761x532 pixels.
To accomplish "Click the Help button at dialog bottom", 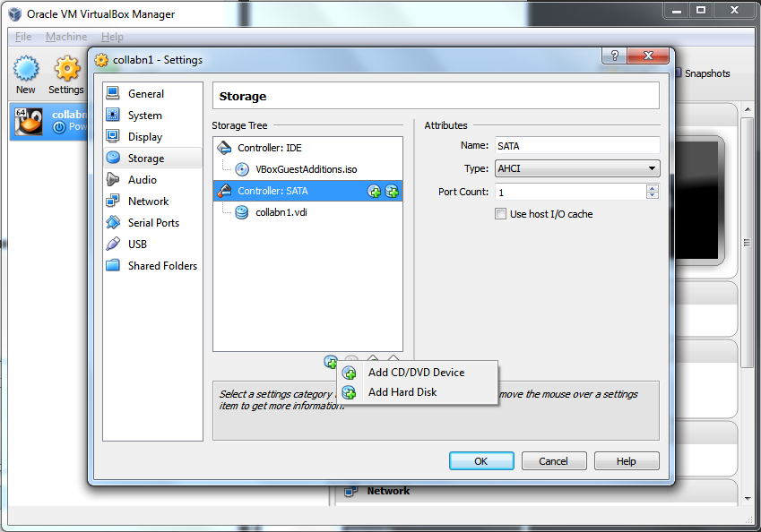I will 626,461.
